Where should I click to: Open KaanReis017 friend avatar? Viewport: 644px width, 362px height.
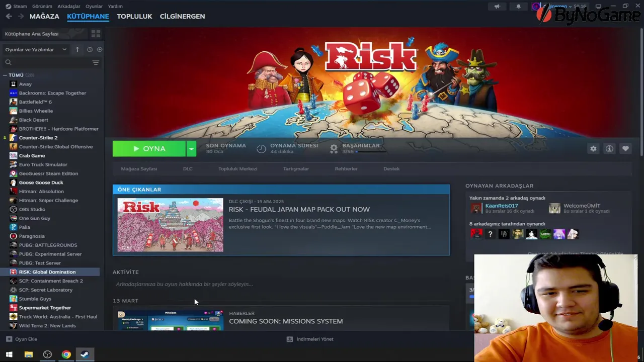(x=476, y=208)
